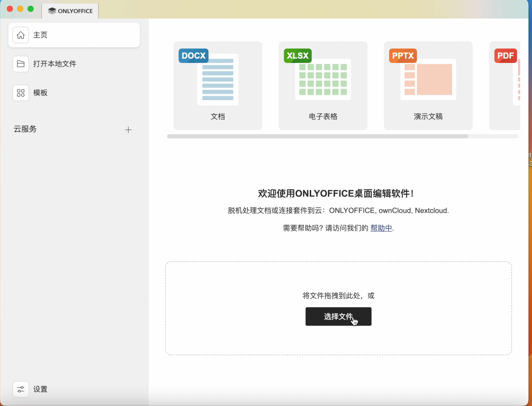The image size is (532, 406).
Task: Minimize the window with the yellow button
Action: click(20, 9)
